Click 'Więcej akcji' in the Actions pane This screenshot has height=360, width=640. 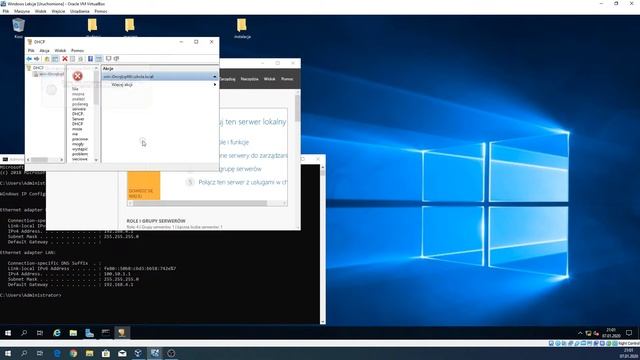pyautogui.click(x=122, y=85)
